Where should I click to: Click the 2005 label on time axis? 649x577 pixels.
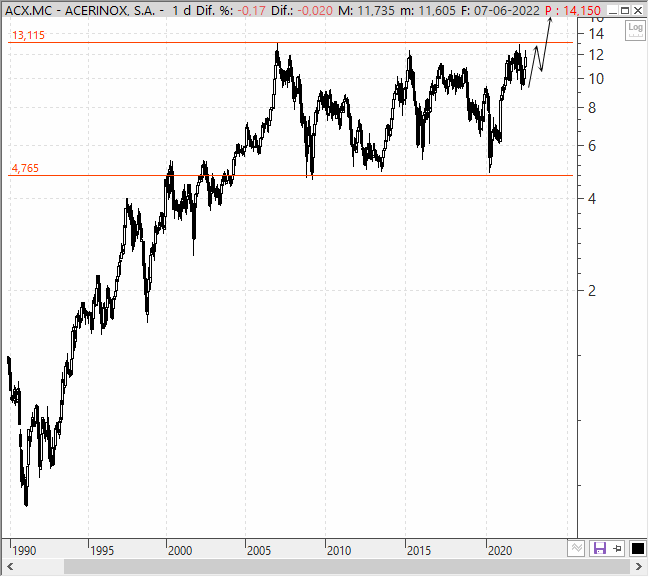(x=259, y=551)
